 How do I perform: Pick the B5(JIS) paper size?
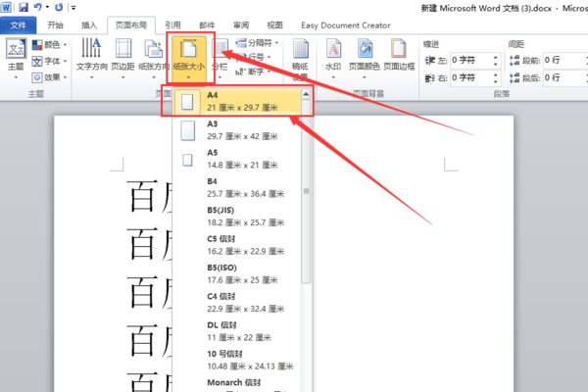237,217
